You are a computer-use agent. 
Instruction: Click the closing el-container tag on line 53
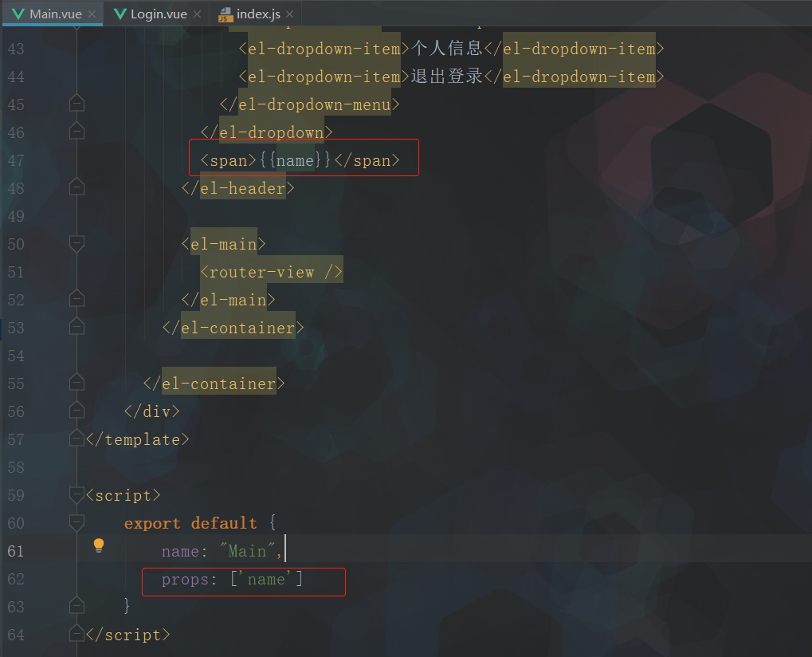(233, 328)
